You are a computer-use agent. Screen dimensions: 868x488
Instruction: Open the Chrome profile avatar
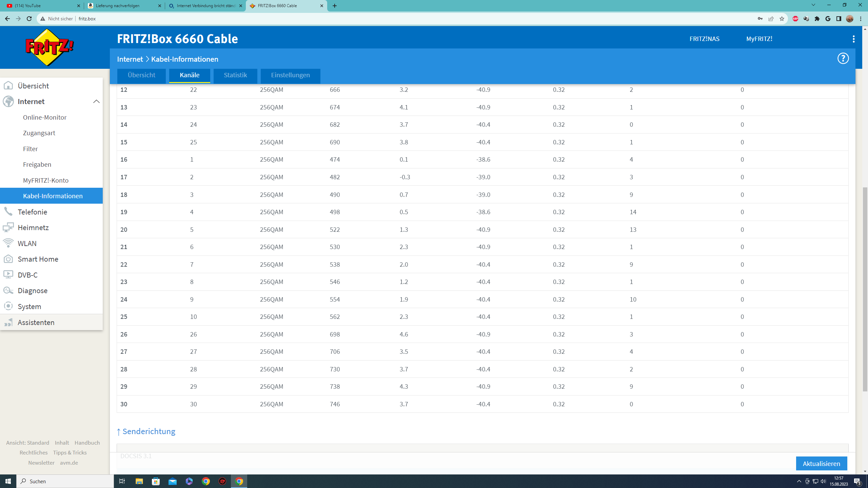pyautogui.click(x=850, y=19)
